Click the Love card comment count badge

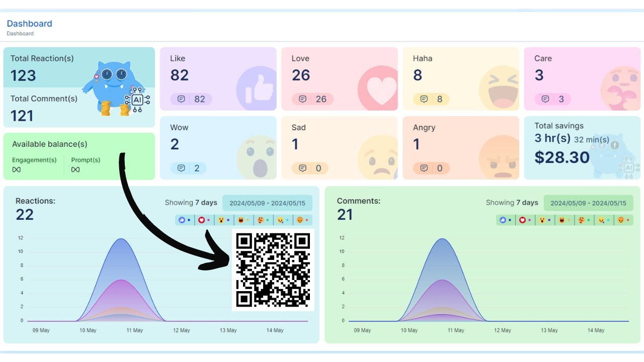coord(312,99)
